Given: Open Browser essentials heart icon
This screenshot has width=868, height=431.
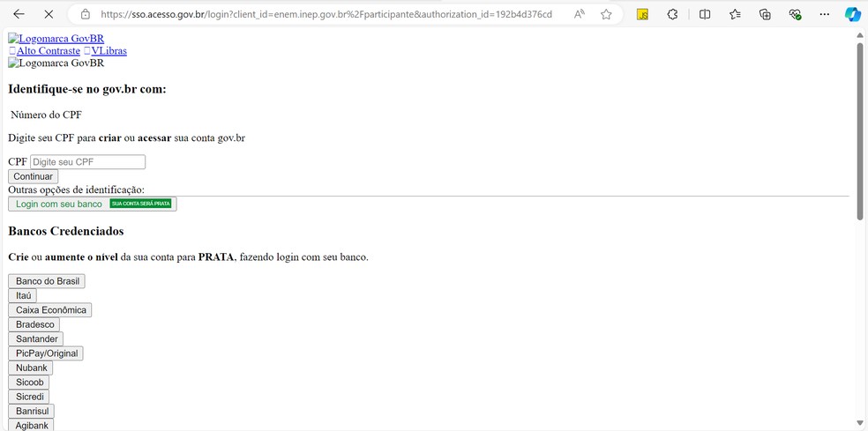Looking at the screenshot, I should (x=796, y=14).
